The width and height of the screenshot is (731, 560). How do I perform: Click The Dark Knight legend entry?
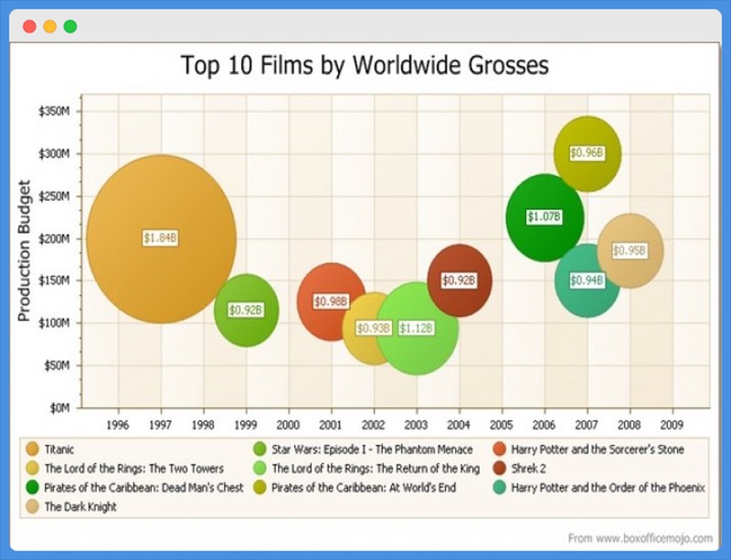tap(80, 507)
